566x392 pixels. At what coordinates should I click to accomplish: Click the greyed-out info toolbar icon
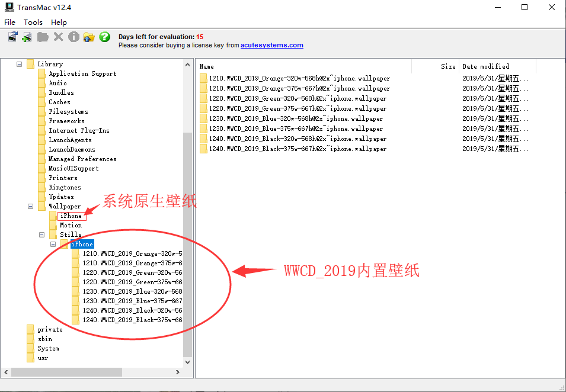(73, 37)
